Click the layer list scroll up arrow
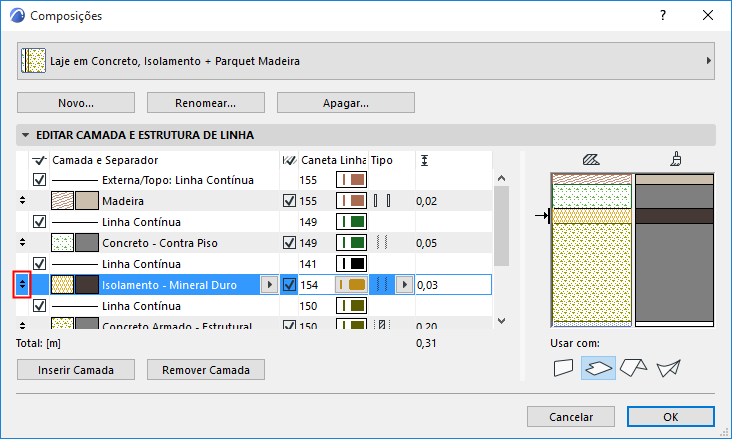This screenshot has width=732, height=439. (501, 178)
